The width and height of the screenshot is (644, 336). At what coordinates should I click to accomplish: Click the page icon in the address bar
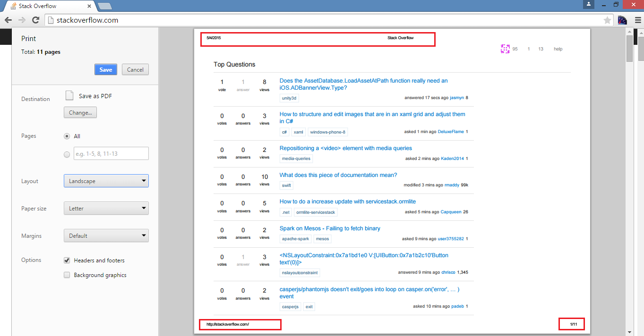(51, 20)
